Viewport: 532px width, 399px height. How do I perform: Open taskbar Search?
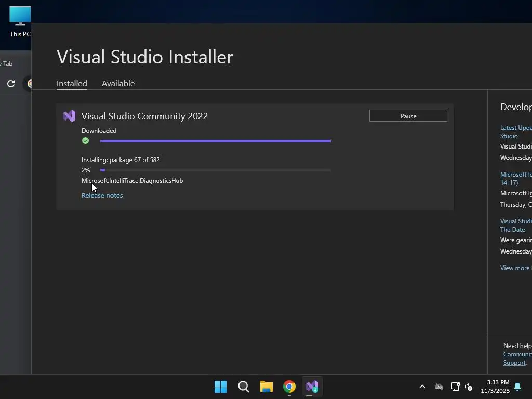point(243,387)
